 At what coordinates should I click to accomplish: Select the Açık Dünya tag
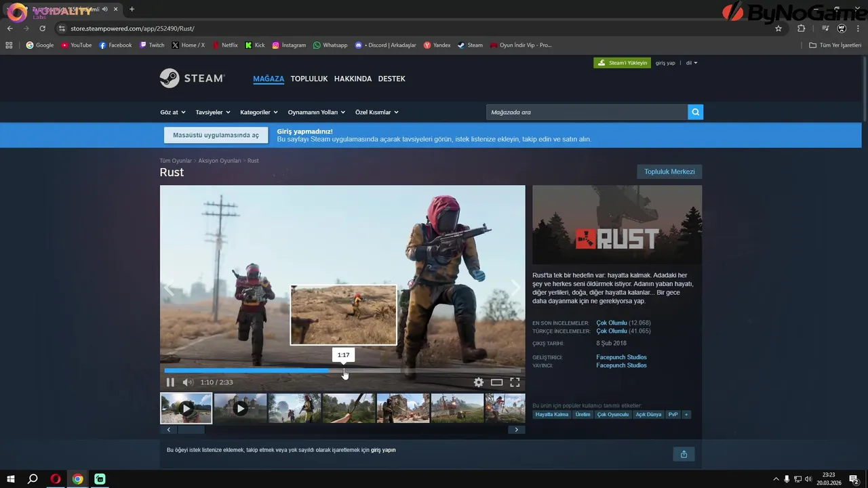(x=648, y=415)
